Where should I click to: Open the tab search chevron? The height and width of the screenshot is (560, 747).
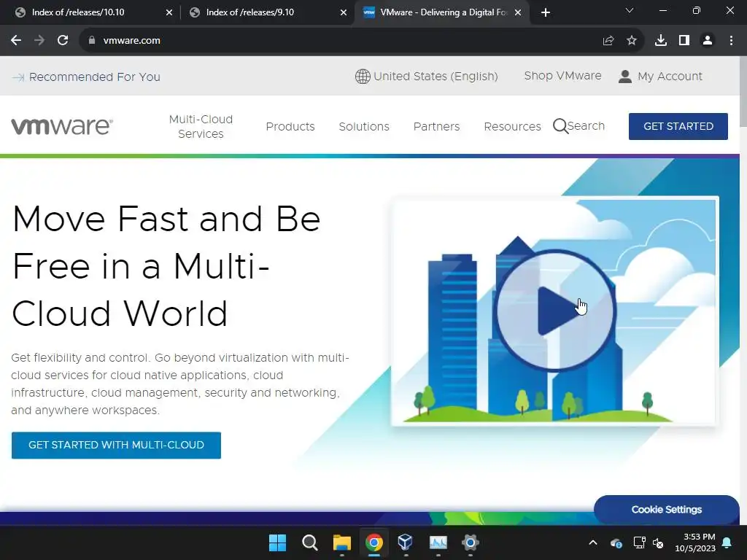(630, 10)
